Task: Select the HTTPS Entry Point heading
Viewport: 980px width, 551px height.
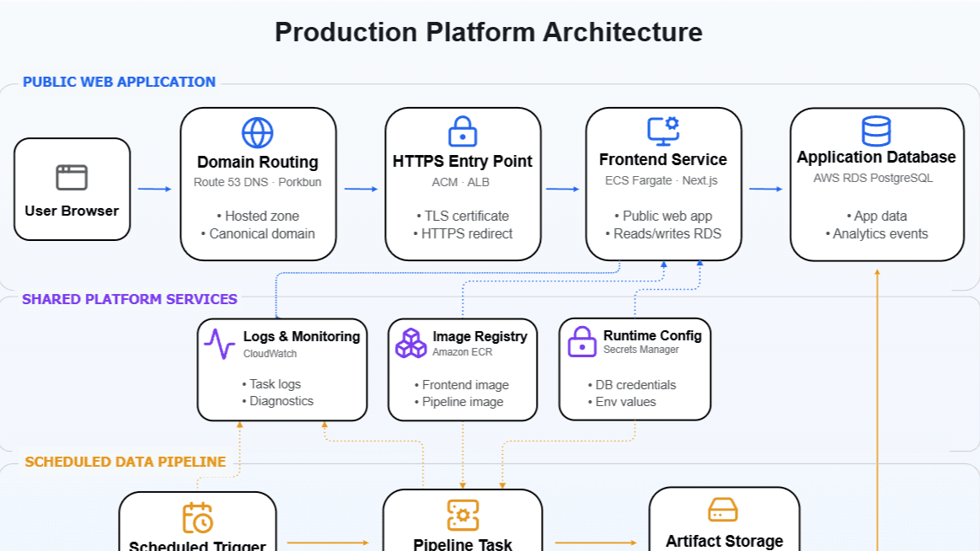Action: pos(463,161)
